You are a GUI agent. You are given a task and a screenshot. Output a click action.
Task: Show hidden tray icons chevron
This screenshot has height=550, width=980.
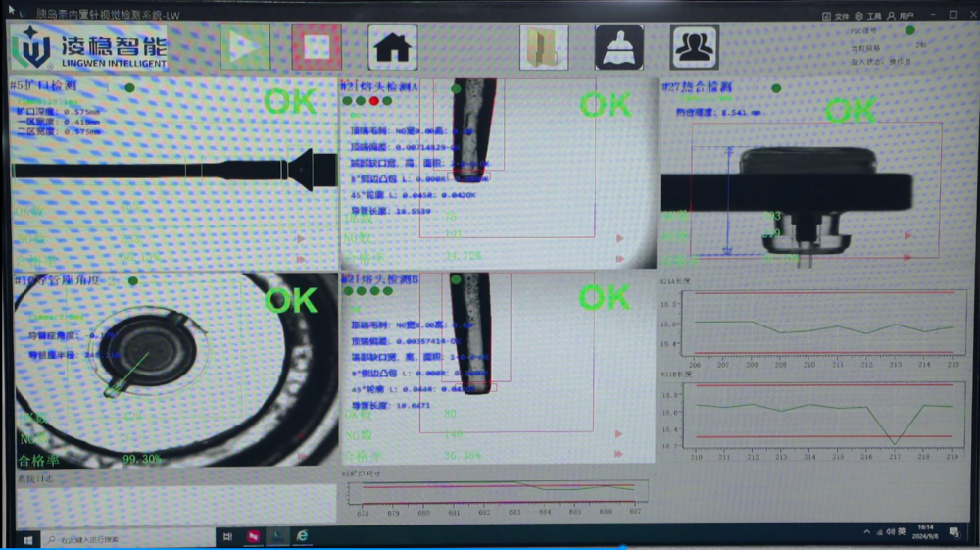[867, 532]
